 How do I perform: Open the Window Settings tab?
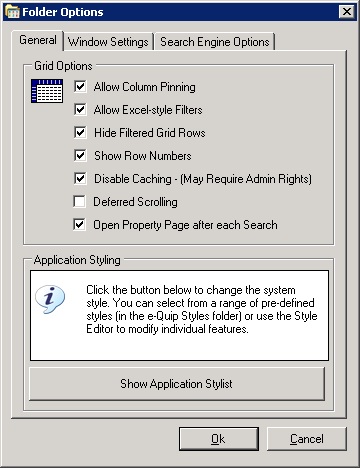[108, 42]
